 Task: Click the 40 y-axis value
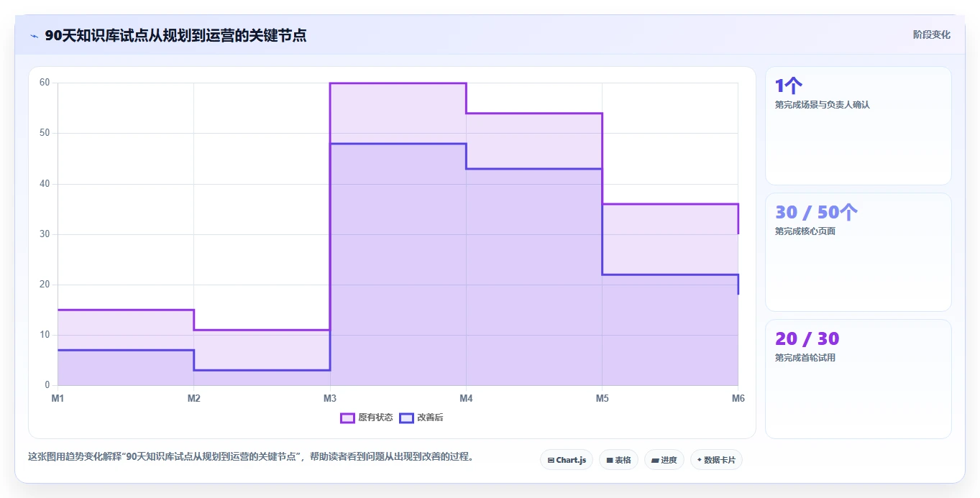pyautogui.click(x=45, y=184)
